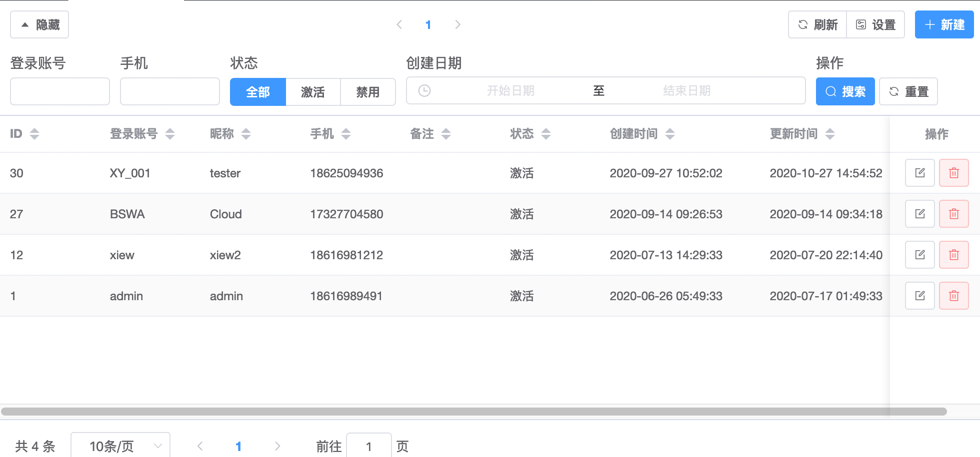Focus the 登录账号 filter input
The width and height of the screenshot is (980, 457).
pos(60,91)
